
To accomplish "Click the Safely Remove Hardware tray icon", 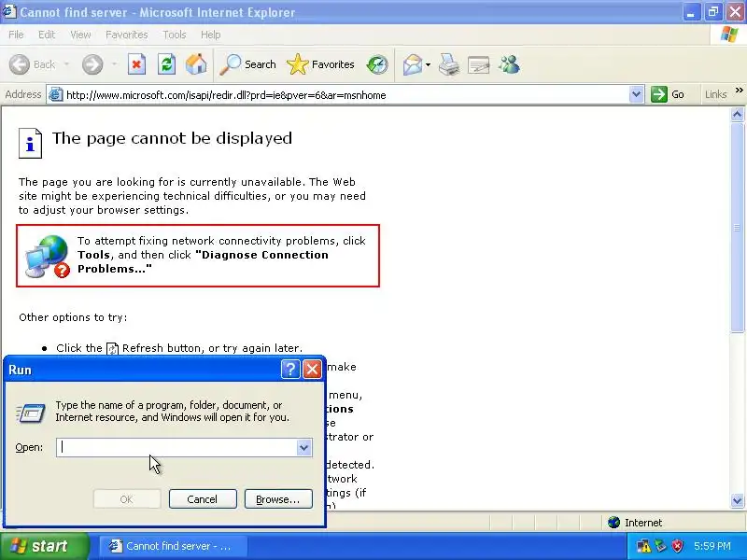I will pos(660,546).
